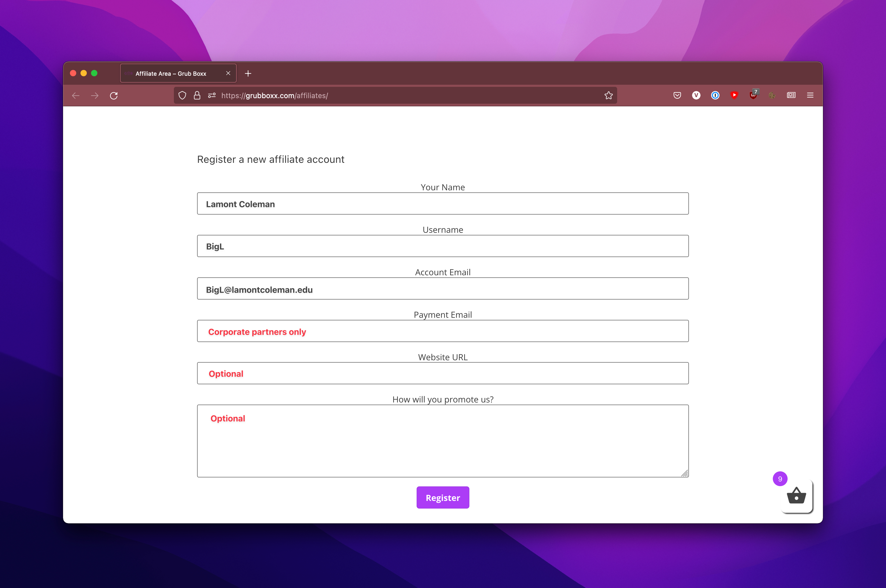View site security padlock information

(x=197, y=96)
